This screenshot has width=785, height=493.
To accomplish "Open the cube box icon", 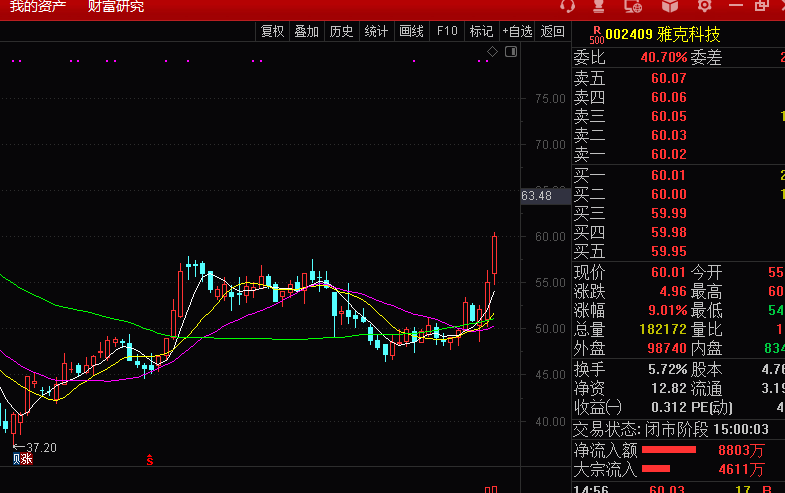I will pos(670,6).
